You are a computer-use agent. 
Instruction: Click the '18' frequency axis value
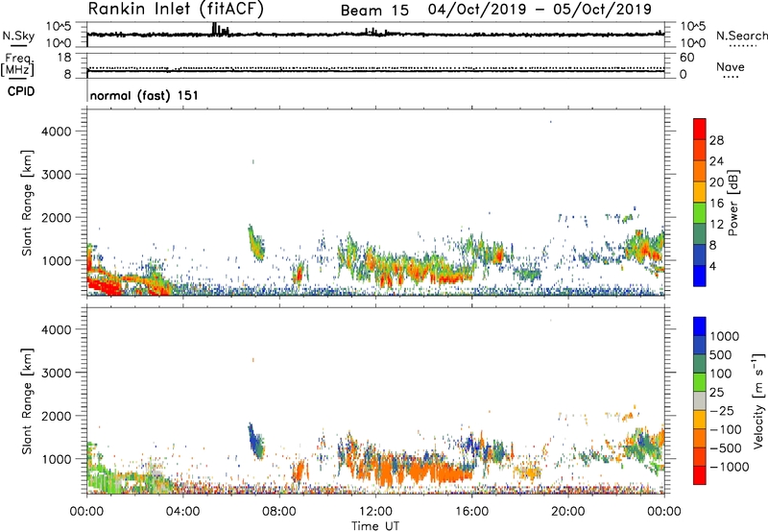coord(64,58)
